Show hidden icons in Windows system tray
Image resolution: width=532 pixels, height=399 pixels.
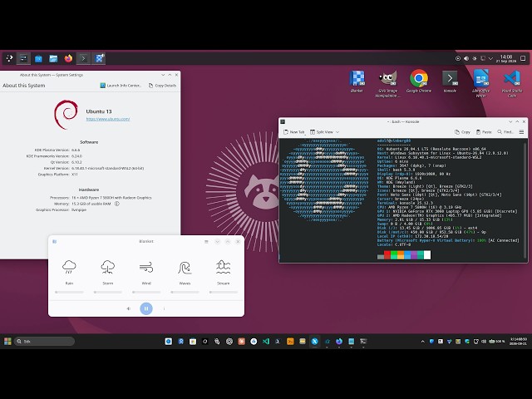pos(423,342)
